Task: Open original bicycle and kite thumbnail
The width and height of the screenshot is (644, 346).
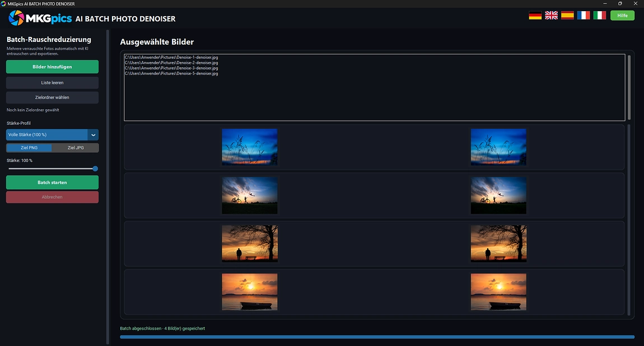Action: click(x=250, y=195)
